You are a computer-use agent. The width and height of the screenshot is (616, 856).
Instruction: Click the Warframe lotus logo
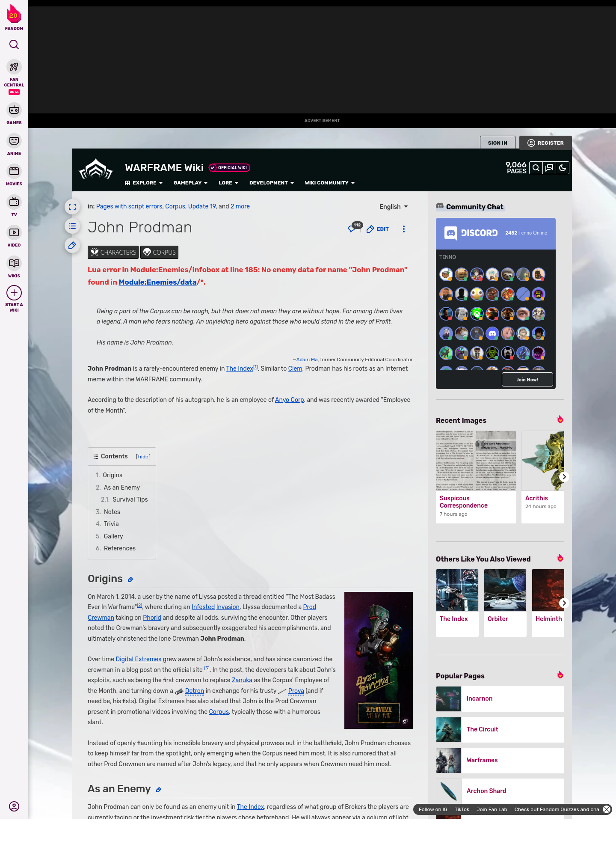[x=96, y=170]
